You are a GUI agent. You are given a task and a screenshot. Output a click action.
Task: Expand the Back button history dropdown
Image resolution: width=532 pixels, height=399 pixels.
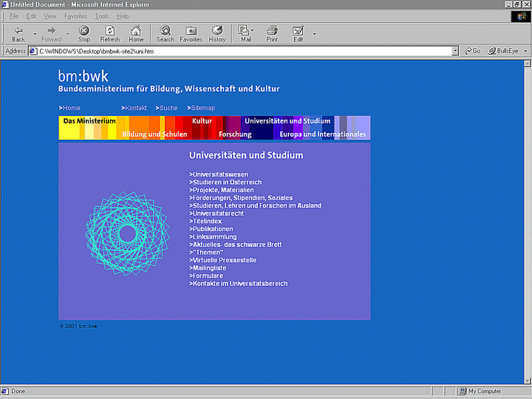(x=35, y=34)
